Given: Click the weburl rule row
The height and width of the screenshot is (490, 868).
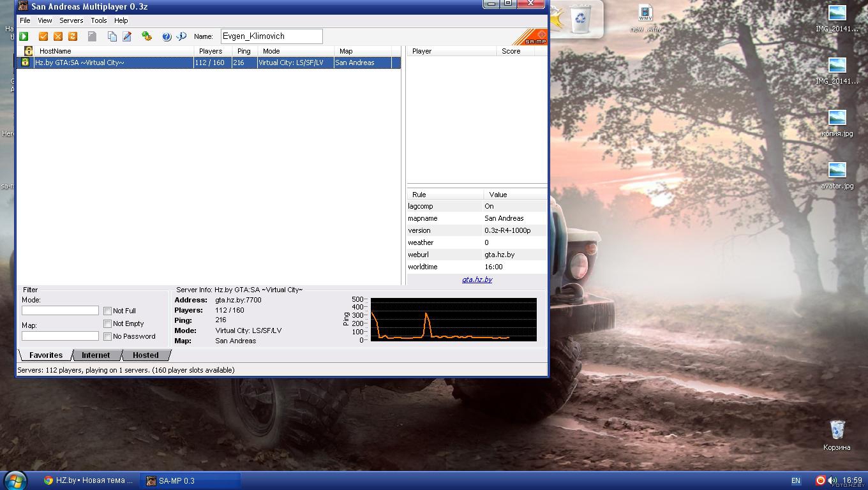Looking at the screenshot, I should 477,255.
